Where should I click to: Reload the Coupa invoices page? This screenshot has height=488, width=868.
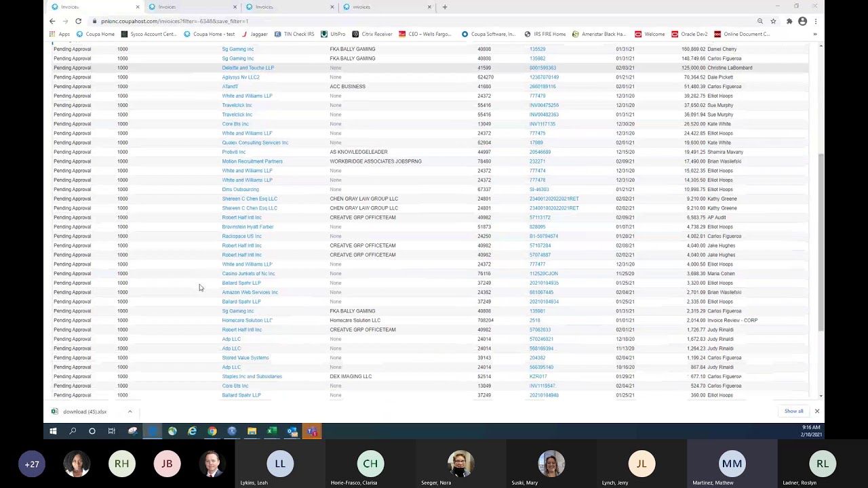coord(78,21)
